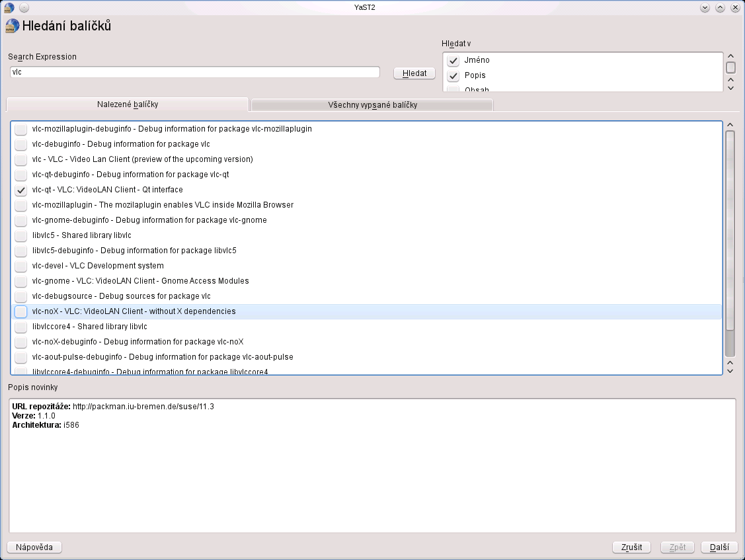Select row 'libvlc5-debuginfo - Debug information for package libvlc5'
The image size is (745, 560).
point(366,251)
